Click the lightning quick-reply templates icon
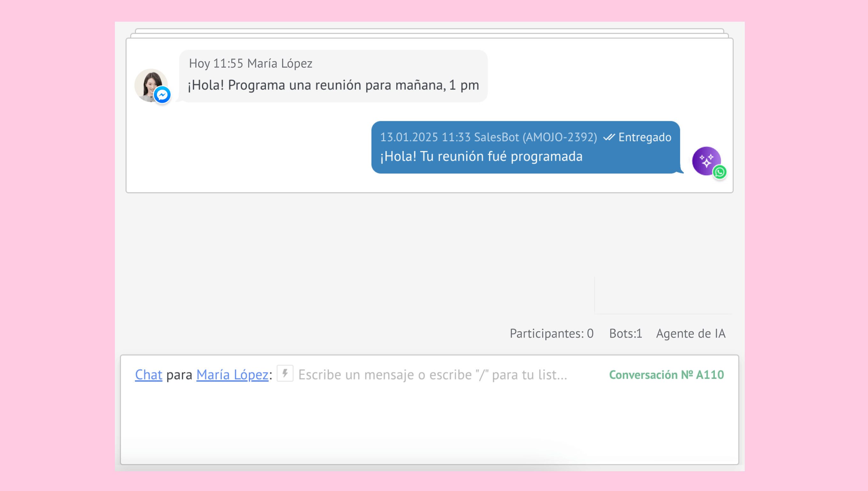868x491 pixels. coord(285,373)
